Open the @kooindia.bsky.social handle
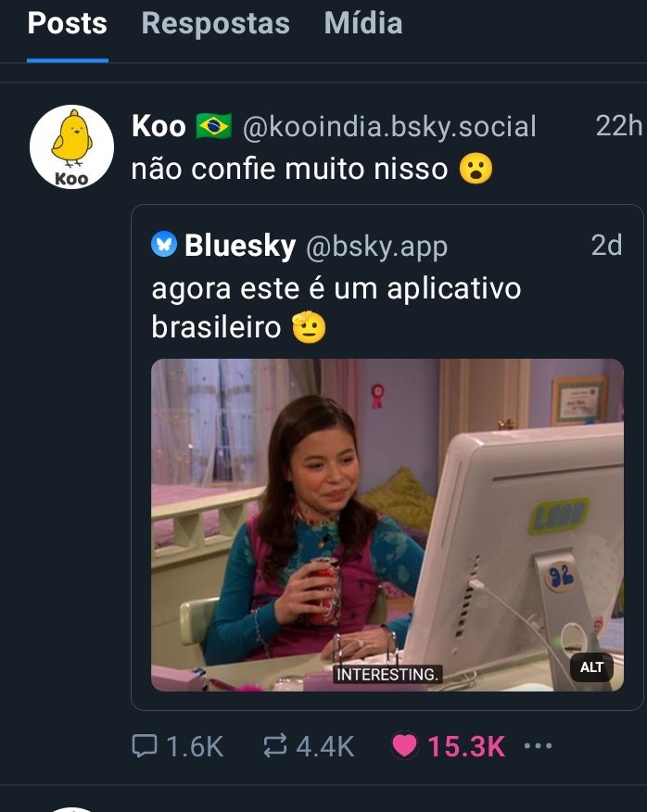Viewport: 647px width, 812px height. tap(389, 126)
